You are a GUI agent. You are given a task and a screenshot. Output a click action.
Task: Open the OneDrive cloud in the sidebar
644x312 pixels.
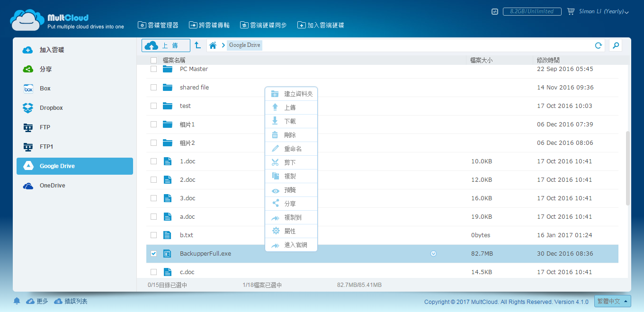click(x=52, y=186)
